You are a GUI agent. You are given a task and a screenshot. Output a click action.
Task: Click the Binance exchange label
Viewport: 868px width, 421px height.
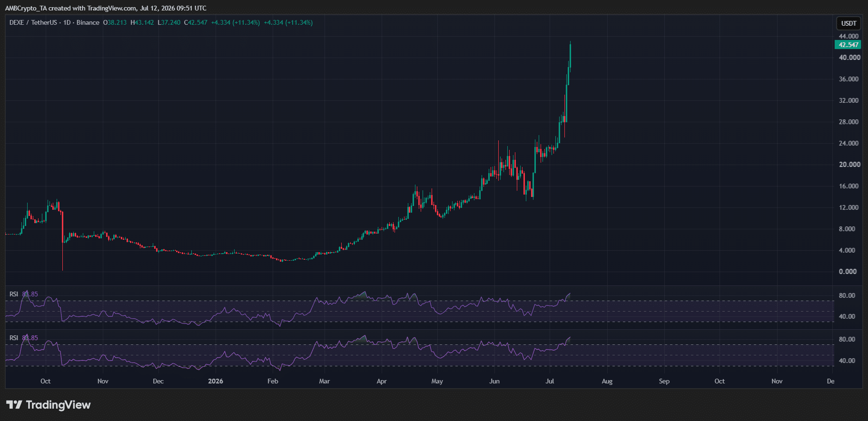point(88,22)
